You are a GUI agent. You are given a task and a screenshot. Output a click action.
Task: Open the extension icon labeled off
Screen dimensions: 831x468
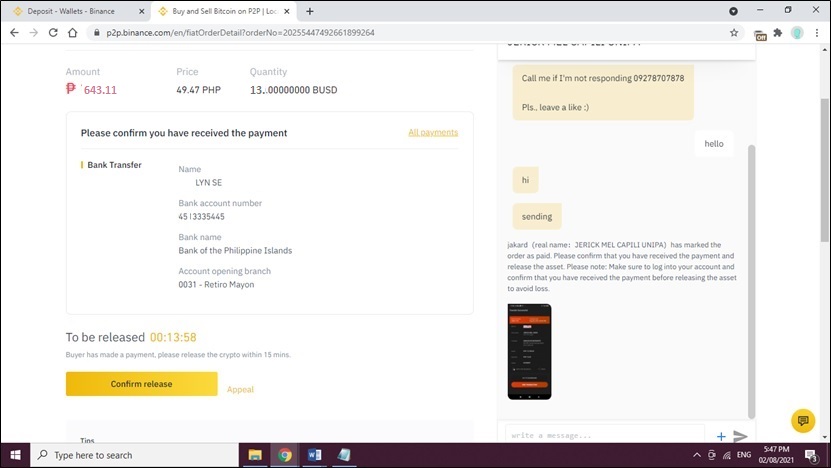[x=761, y=34]
